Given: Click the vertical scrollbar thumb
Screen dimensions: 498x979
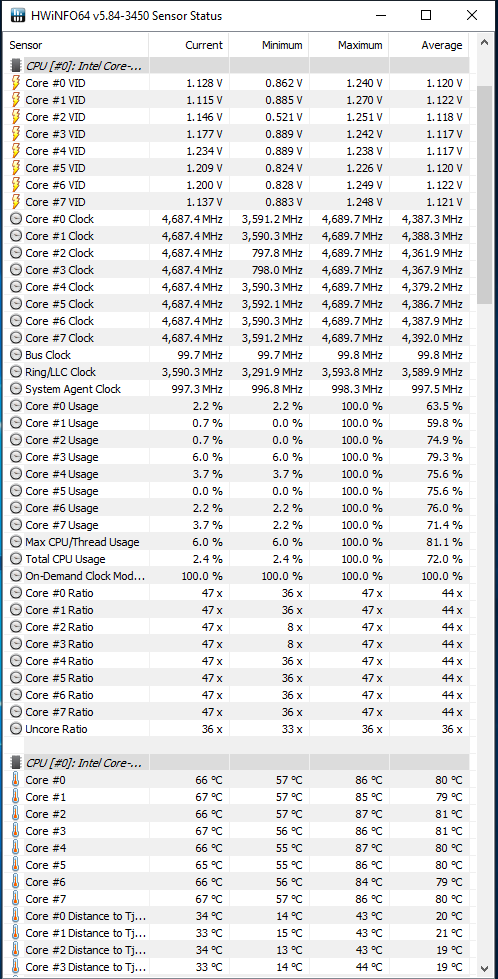Looking at the screenshot, I should pyautogui.click(x=484, y=195).
